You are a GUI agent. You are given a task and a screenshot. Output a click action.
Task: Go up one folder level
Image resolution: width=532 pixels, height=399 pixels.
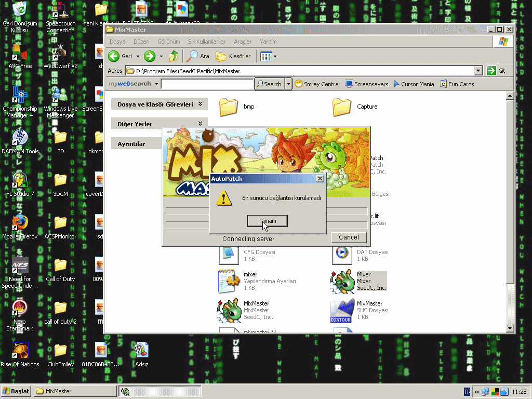coord(174,56)
